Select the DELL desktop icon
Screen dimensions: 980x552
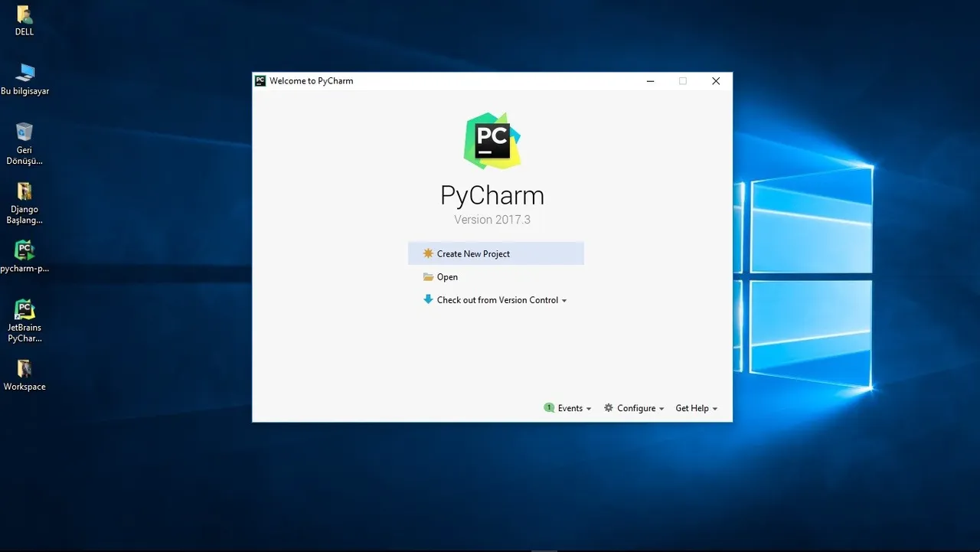pyautogui.click(x=24, y=21)
